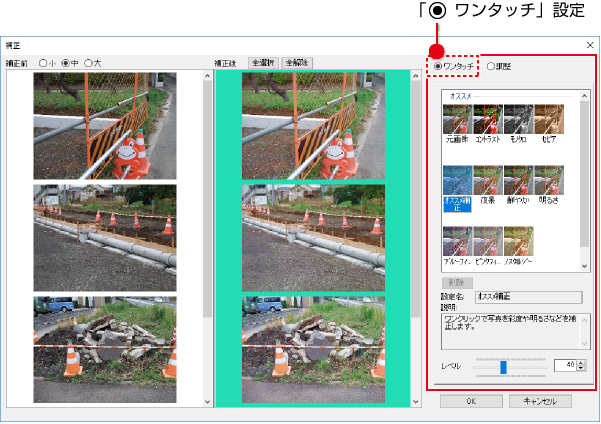
Task: Click the 全選択 button
Action: [x=264, y=62]
